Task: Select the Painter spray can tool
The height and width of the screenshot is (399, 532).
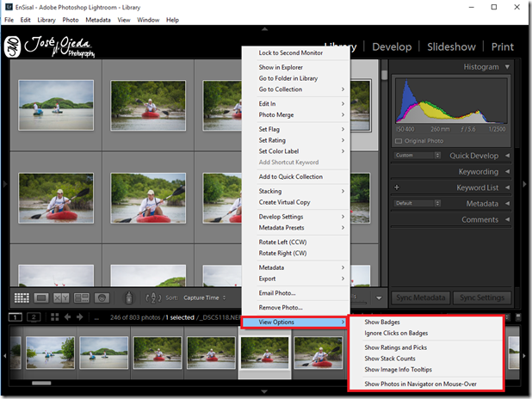Action: point(128,298)
